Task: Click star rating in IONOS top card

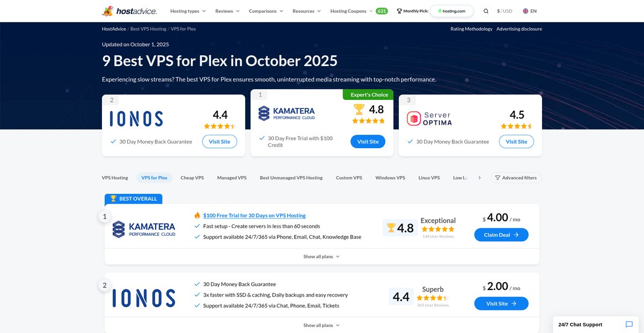Action: pos(219,126)
